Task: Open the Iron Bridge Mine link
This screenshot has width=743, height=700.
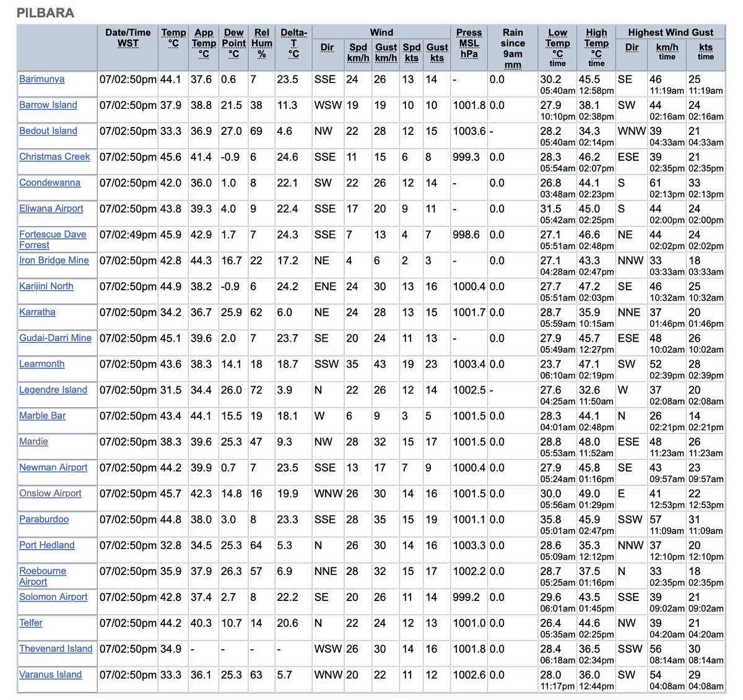Action: (x=54, y=261)
